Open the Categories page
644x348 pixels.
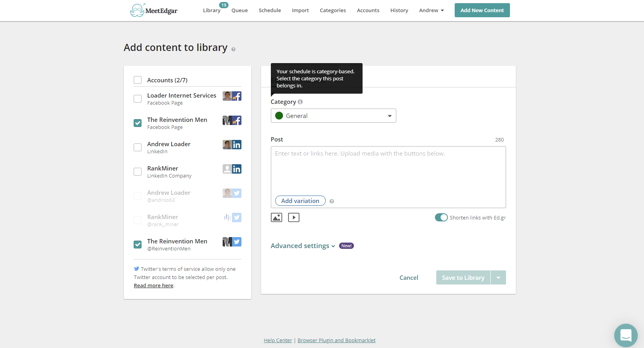tap(333, 11)
